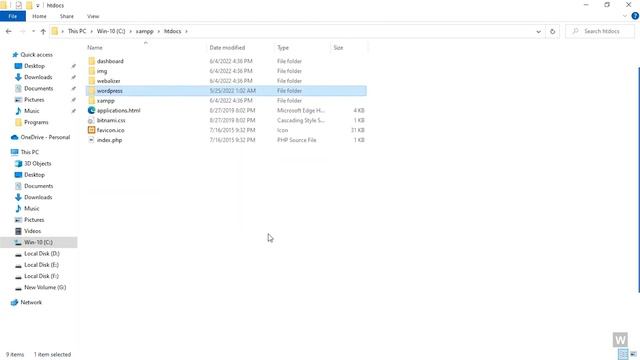
Task: Click New folder icon in title bar
Action: tap(29, 5)
